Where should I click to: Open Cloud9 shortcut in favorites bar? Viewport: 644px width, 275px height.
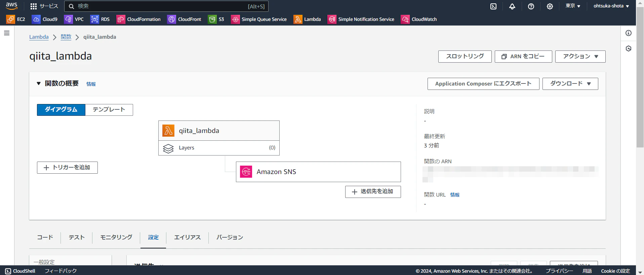tap(45, 20)
